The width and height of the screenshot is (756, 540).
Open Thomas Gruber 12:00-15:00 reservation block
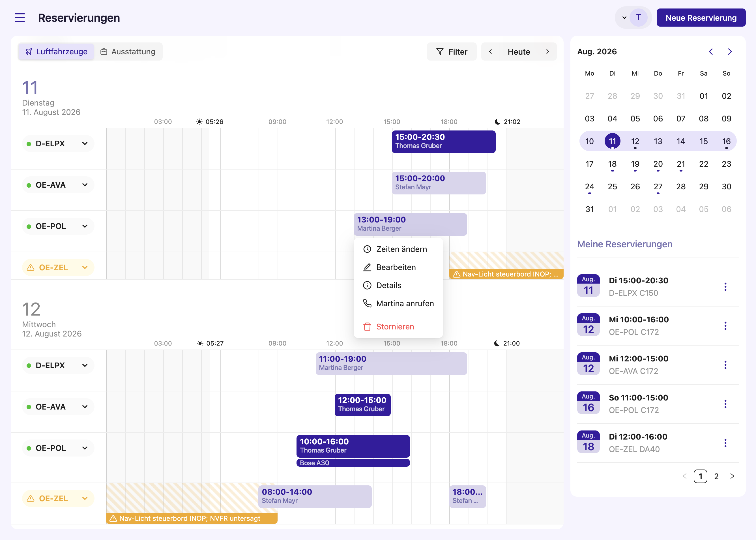point(362,405)
